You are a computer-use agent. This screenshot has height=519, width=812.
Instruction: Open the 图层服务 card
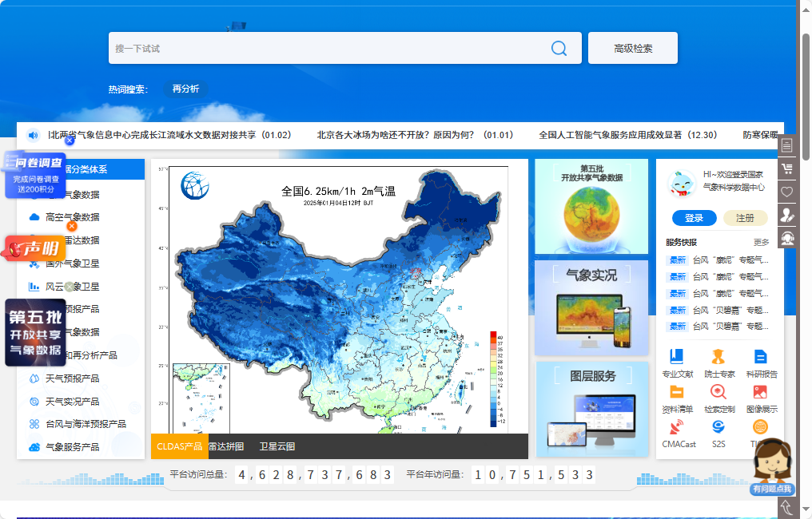click(x=591, y=410)
